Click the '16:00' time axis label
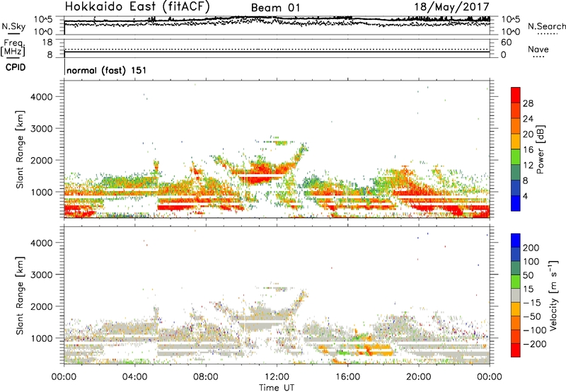Image resolution: width=566 pixels, height=392 pixels. 347,377
